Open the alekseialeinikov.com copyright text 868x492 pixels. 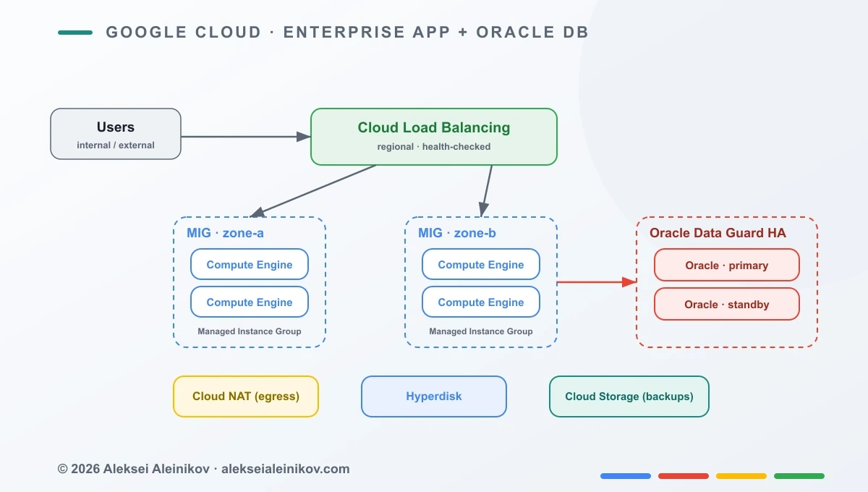tap(203, 469)
